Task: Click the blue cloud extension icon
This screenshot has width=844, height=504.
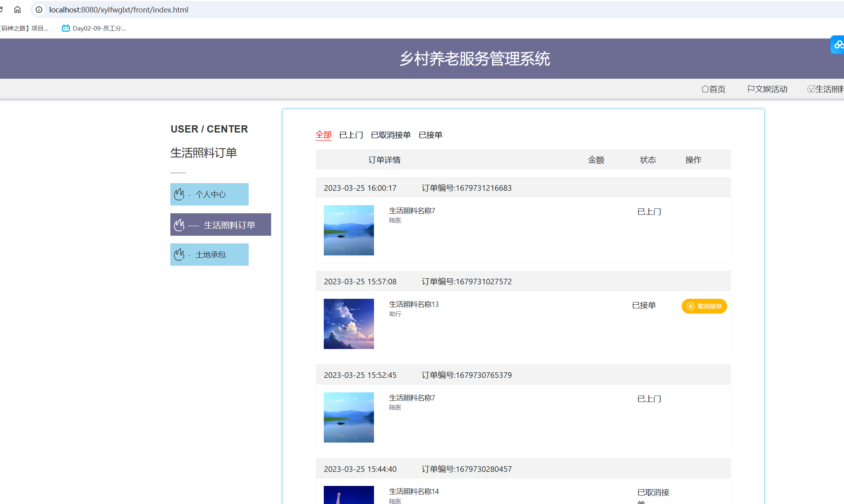Action: coord(838,45)
